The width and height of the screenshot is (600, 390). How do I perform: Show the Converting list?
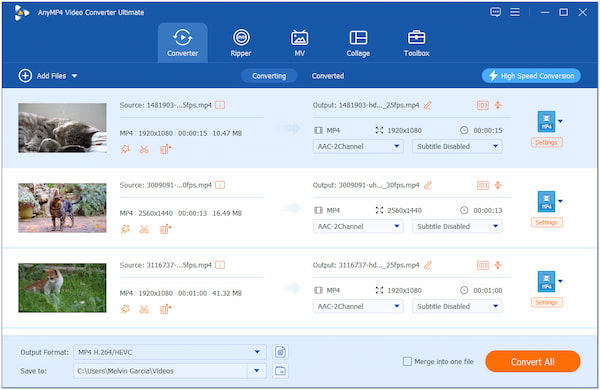coord(269,76)
